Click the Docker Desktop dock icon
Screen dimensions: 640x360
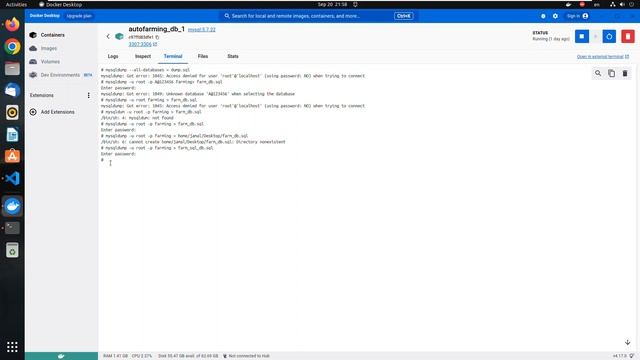(x=12, y=206)
